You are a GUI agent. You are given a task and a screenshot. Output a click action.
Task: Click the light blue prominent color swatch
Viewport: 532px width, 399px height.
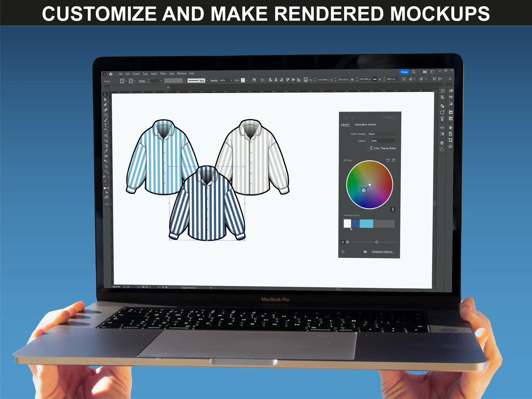[x=366, y=223]
